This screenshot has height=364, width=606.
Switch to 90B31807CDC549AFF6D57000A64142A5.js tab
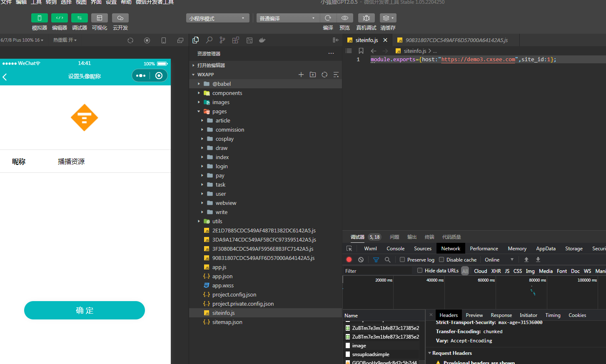(x=456, y=40)
